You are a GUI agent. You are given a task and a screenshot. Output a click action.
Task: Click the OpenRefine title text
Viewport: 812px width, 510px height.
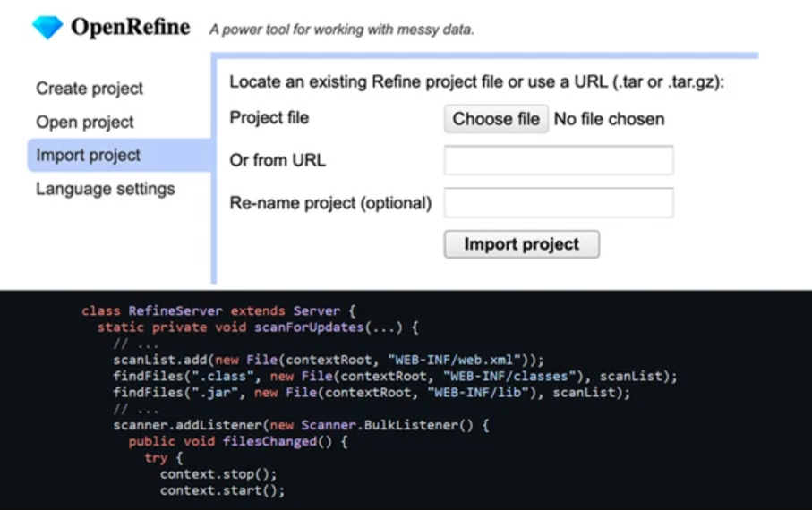(x=130, y=27)
